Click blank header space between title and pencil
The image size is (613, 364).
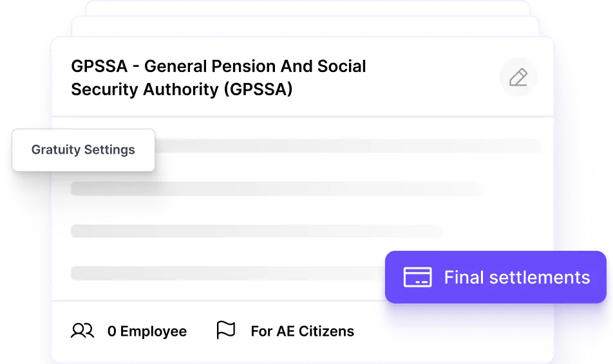(x=433, y=77)
